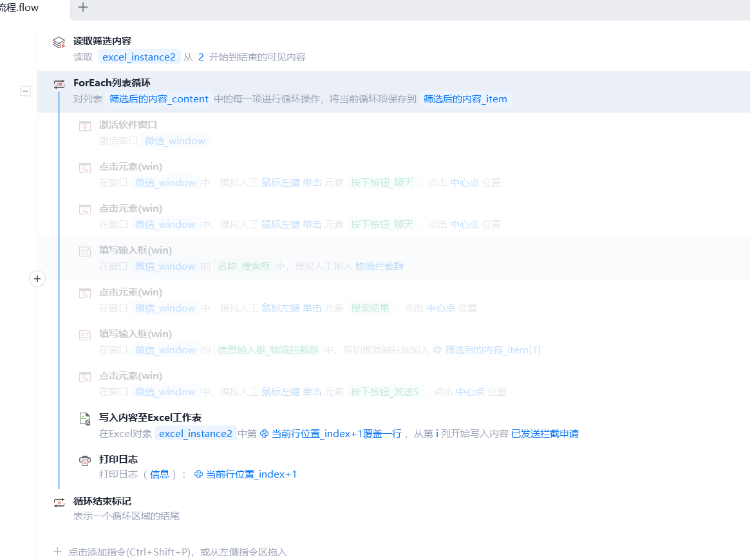Open a new tab with plus button
Screen dimensions: 750x560
tap(83, 7)
